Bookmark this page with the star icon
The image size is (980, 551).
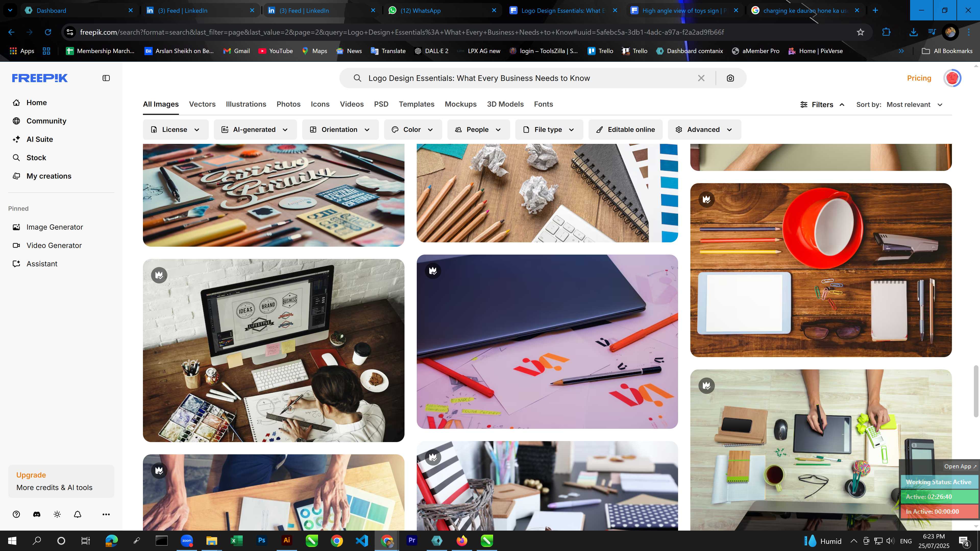click(861, 32)
